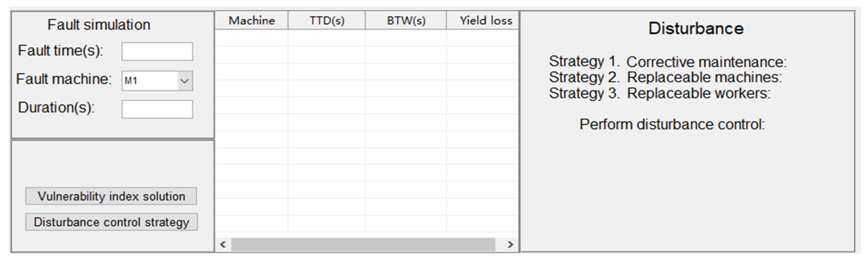Viewport: 868px width, 262px height.
Task: Click the Strategy 3 Replaceable workers text
Action: [659, 93]
